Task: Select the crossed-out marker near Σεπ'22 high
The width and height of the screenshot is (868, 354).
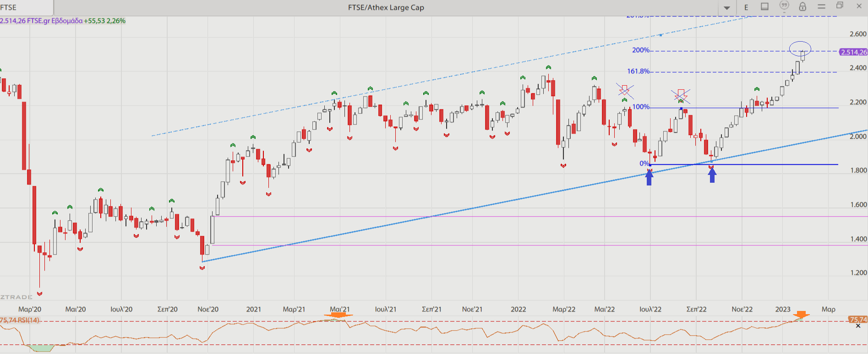Action: pos(681,96)
